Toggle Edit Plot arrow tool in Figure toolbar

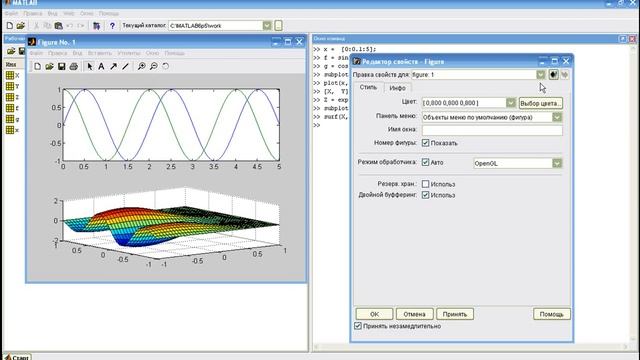pyautogui.click(x=89, y=66)
